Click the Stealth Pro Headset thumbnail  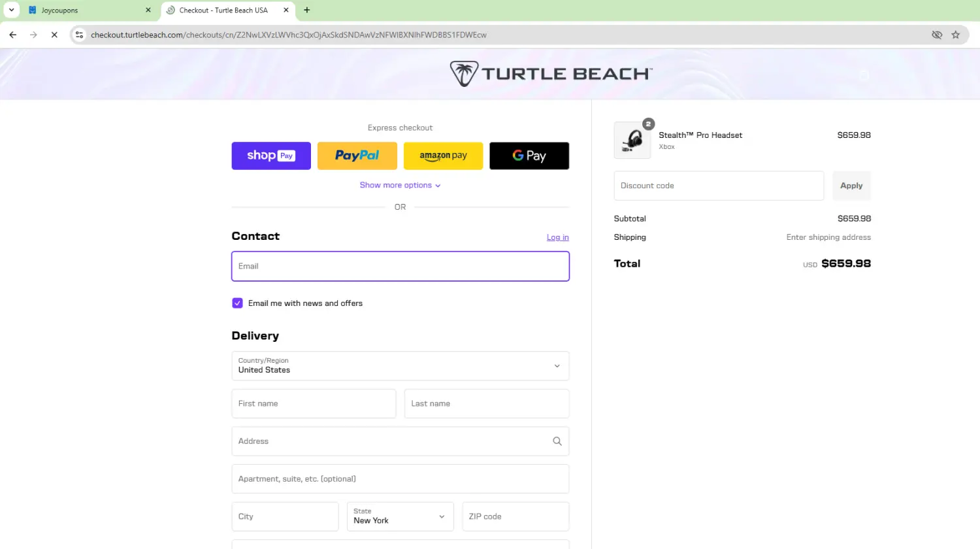pos(632,141)
